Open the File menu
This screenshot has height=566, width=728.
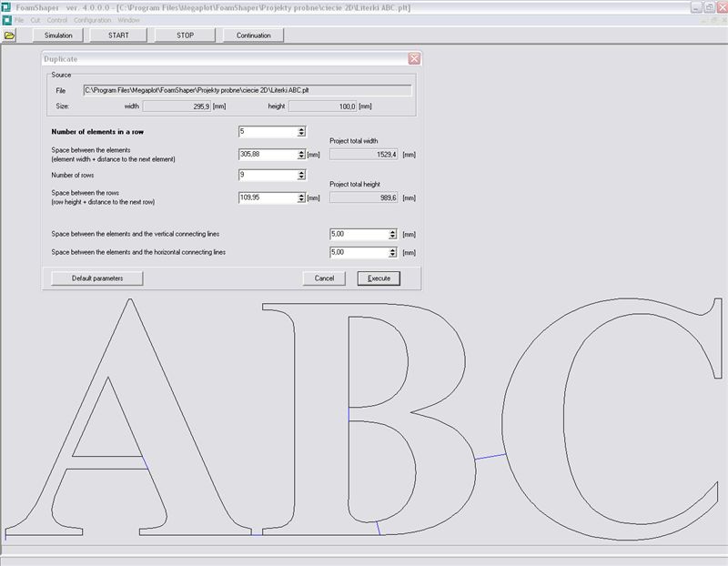click(x=19, y=19)
